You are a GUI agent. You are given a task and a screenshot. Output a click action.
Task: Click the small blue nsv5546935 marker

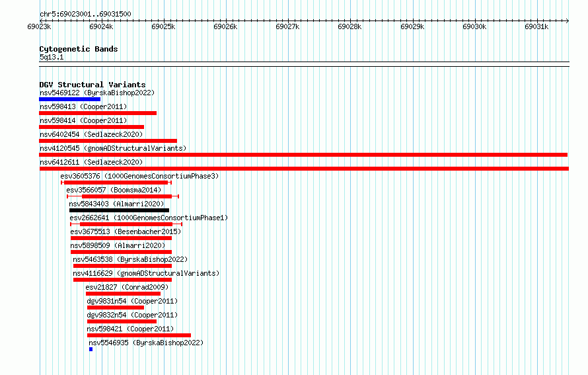click(x=91, y=349)
